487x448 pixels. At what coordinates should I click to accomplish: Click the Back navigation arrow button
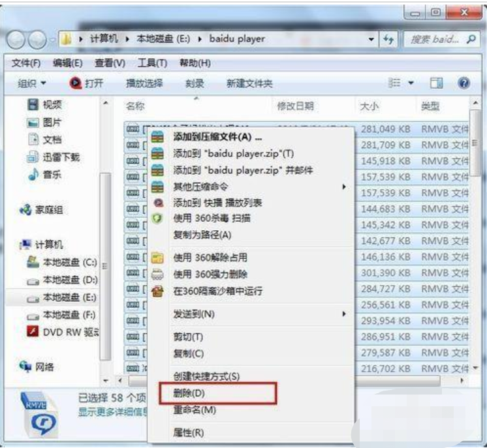click(x=16, y=40)
